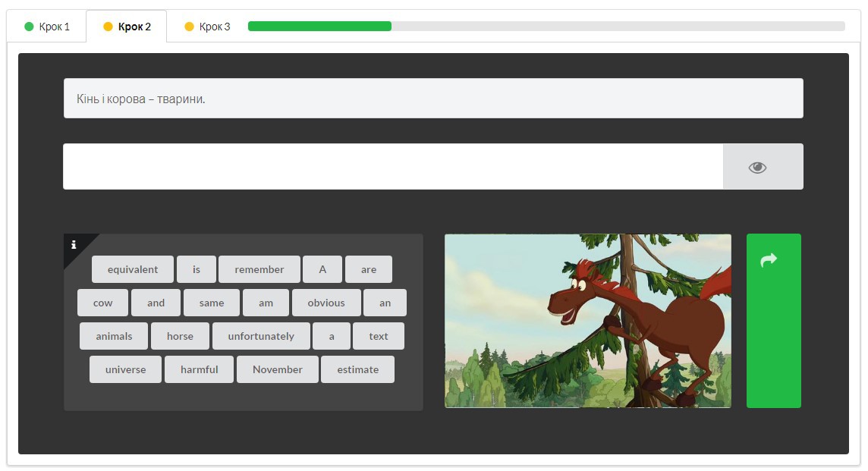Open the info icon in word panel corner

point(74,244)
